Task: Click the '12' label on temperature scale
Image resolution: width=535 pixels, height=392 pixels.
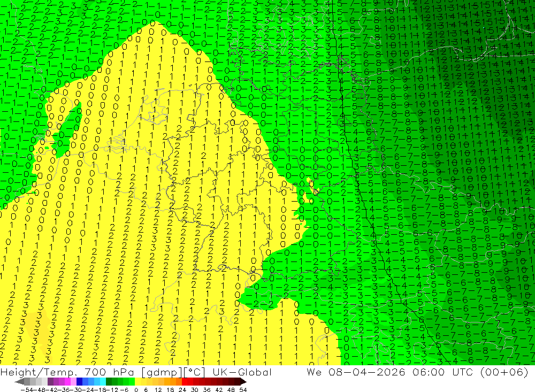Action: coord(158,390)
